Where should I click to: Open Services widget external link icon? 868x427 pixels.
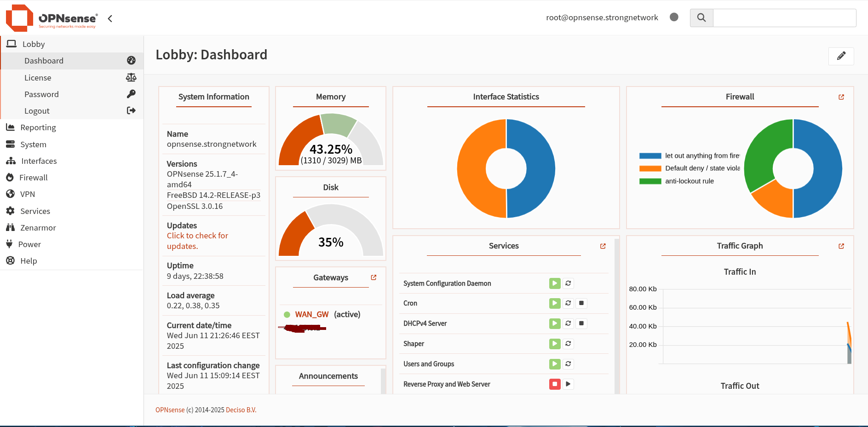coord(603,246)
